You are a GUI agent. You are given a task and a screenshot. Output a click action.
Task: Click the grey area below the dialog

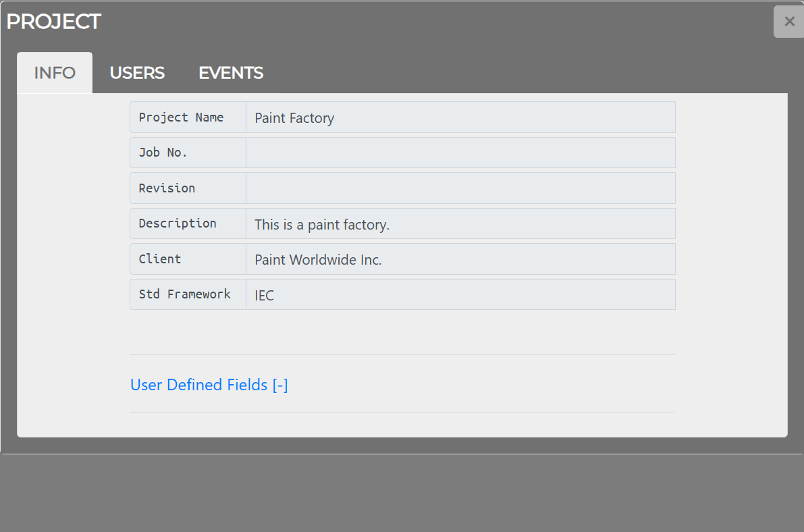point(402,494)
